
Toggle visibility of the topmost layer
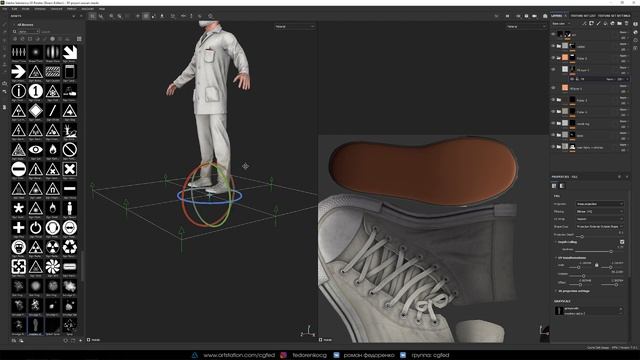click(x=553, y=34)
